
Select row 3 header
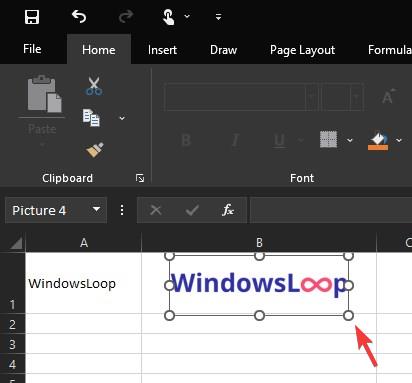(12, 344)
